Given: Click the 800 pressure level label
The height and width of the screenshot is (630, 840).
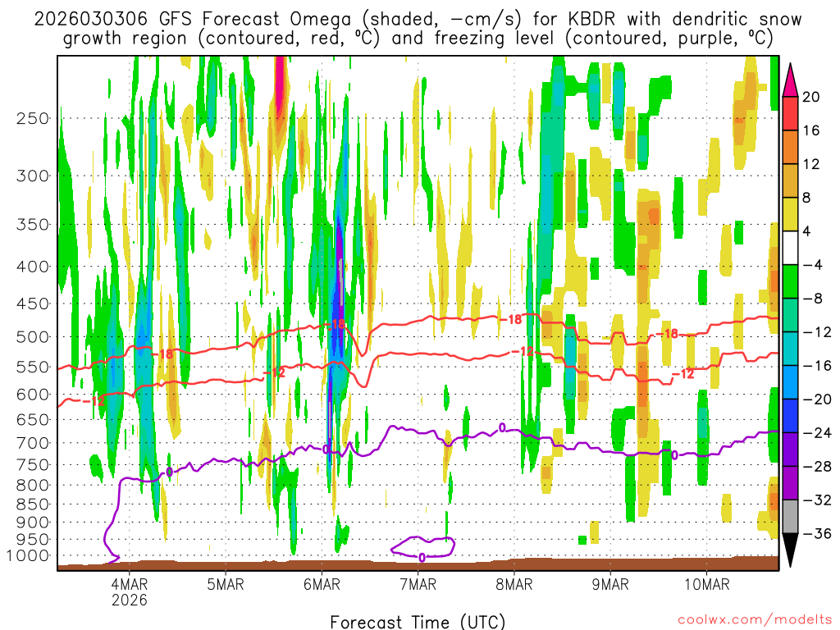Looking at the screenshot, I should tap(33, 486).
